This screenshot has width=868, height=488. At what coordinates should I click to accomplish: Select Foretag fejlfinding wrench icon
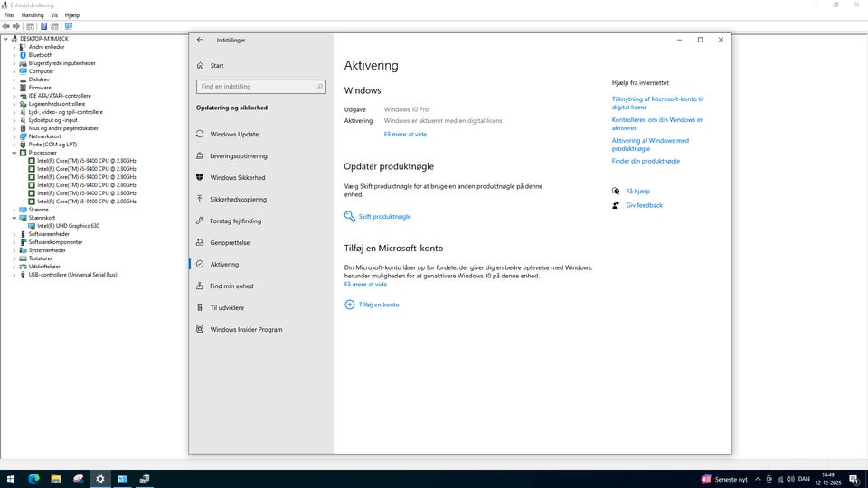(200, 221)
